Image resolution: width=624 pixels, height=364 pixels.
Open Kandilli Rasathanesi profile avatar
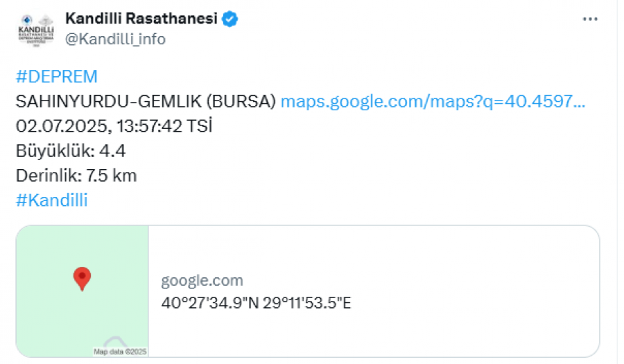point(36,31)
